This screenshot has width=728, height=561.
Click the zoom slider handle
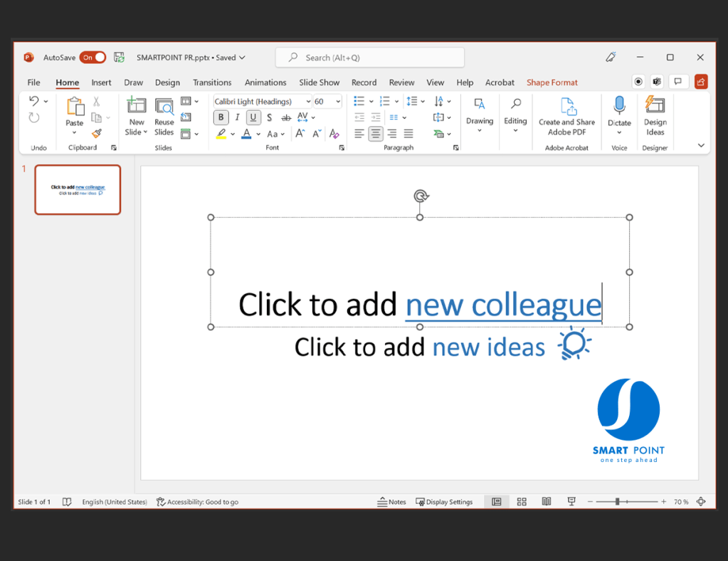(x=617, y=502)
